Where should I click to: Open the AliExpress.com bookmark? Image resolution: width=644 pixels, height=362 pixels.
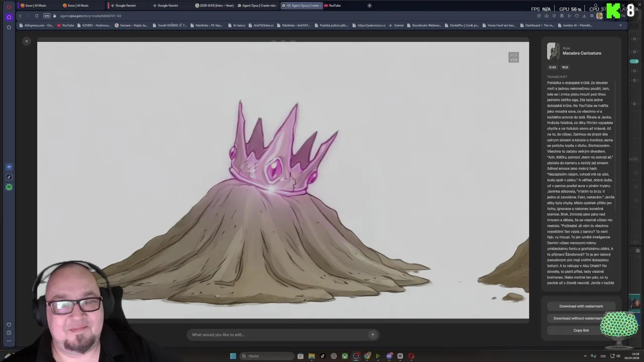pyautogui.click(x=36, y=25)
